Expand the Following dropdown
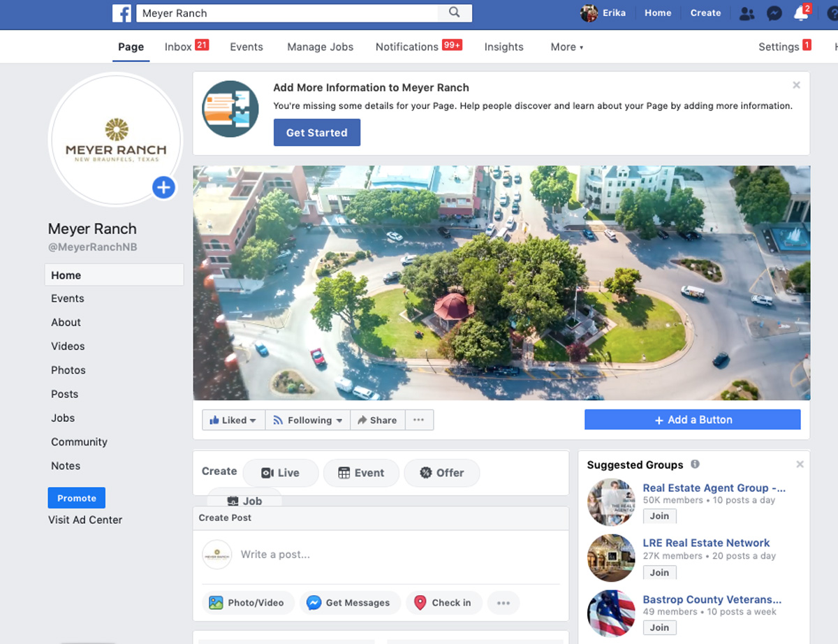This screenshot has height=644, width=838. pyautogui.click(x=308, y=420)
